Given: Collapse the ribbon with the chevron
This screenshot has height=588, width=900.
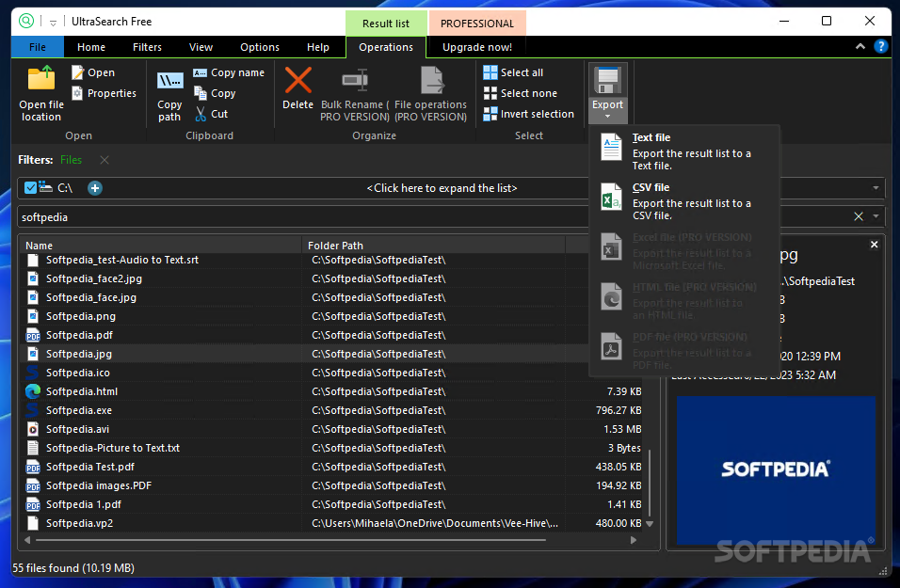Looking at the screenshot, I should click(860, 46).
